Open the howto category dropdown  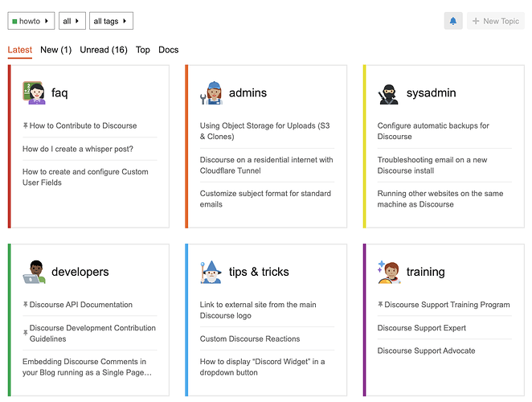(31, 21)
